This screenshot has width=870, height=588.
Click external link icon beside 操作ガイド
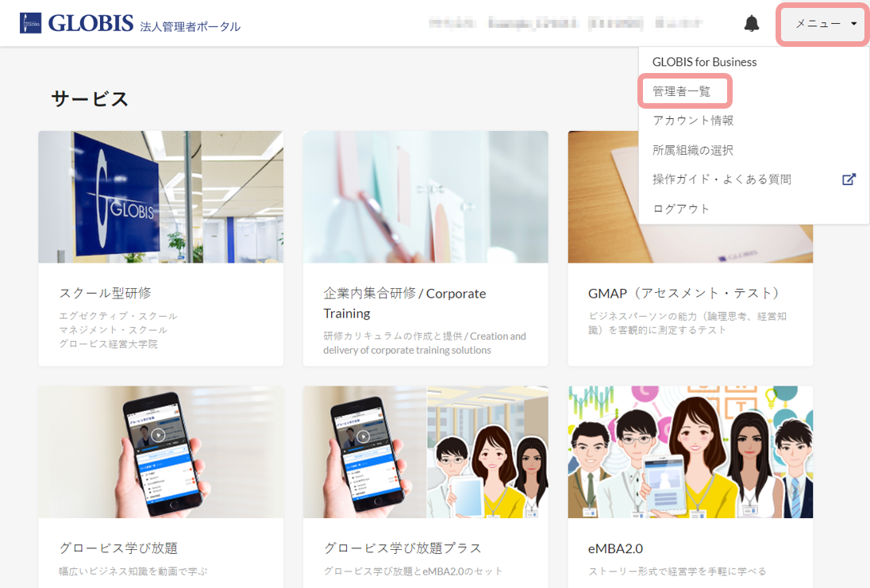[849, 179]
